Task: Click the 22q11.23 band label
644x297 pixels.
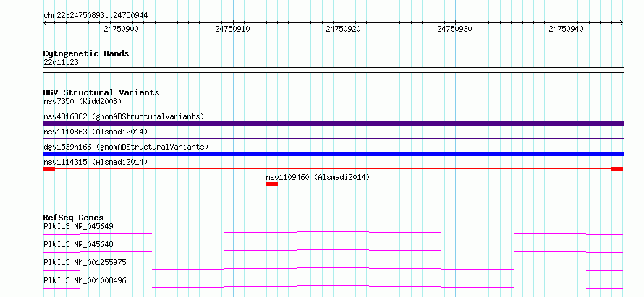Action: 61,63
